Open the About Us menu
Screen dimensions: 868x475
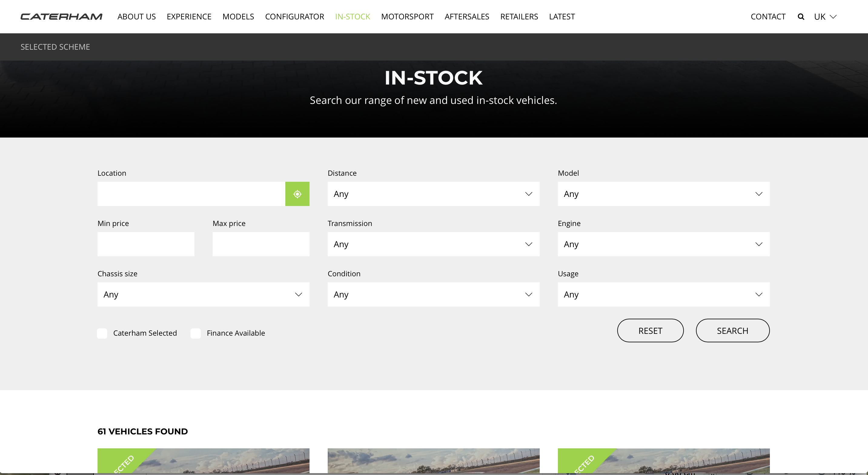point(137,17)
